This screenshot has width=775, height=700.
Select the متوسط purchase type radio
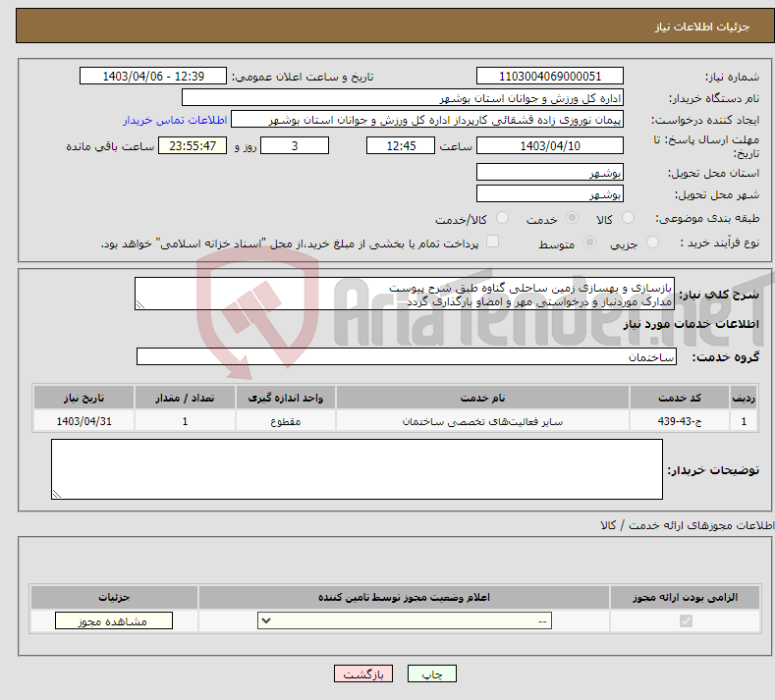[x=589, y=242]
